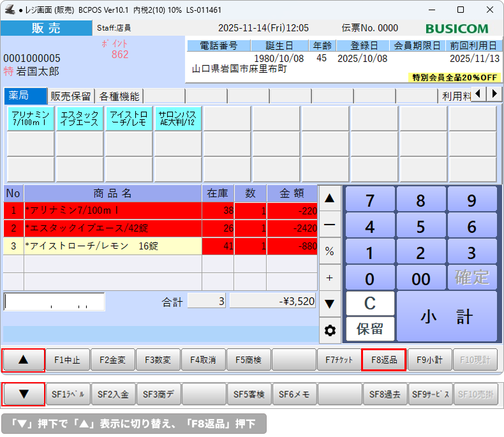
Task: Switch function keys with ▲ button
Action: pyautogui.click(x=24, y=360)
